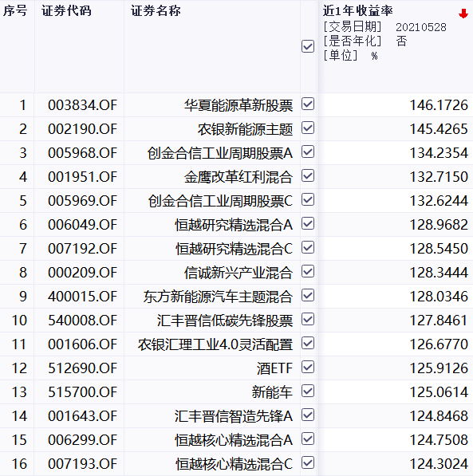Image resolution: width=473 pixels, height=476 pixels.
Task: Toggle checkbox for 酒ETF row
Action: tap(308, 368)
